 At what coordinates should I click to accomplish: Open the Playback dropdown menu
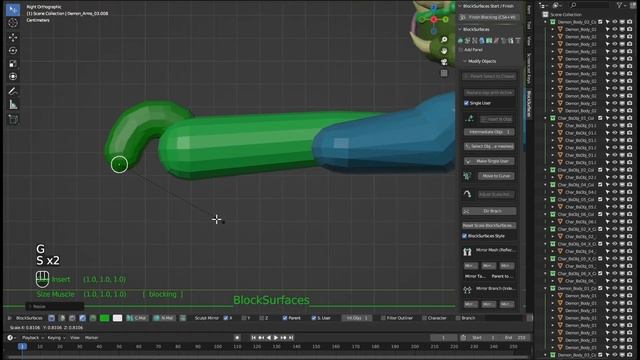coord(32,338)
